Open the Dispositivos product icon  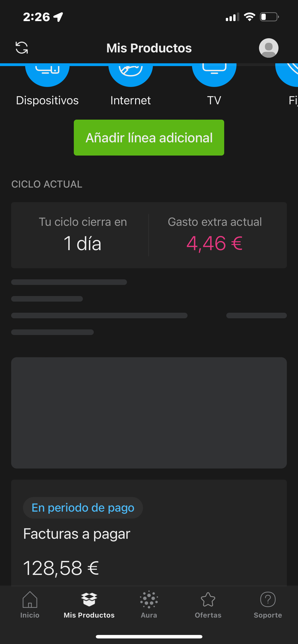47,75
